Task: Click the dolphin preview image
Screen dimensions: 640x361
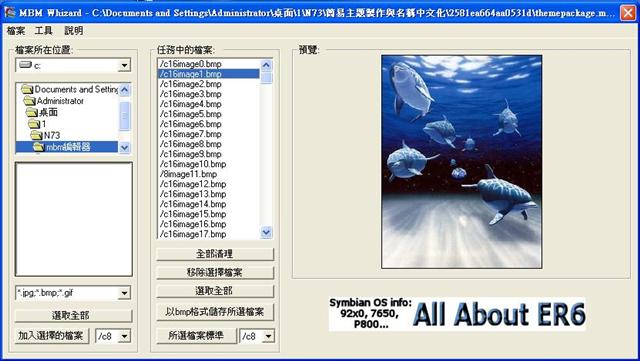Action: (462, 162)
